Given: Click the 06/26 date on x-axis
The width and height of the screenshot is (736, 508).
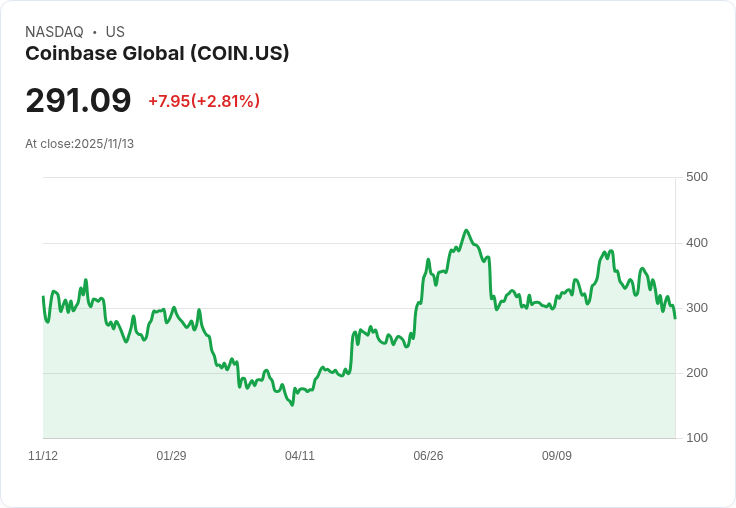Looking at the screenshot, I should pos(428,456).
